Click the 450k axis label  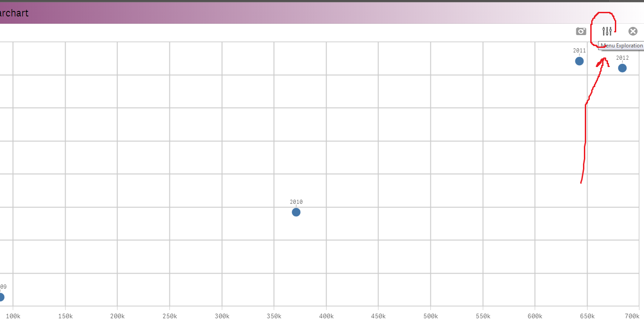click(x=378, y=316)
